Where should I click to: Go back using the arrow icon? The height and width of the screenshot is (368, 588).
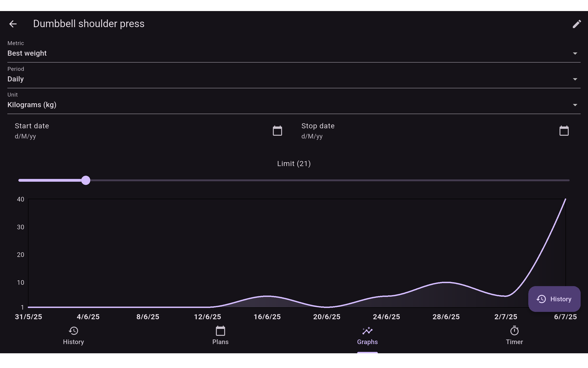[13, 24]
